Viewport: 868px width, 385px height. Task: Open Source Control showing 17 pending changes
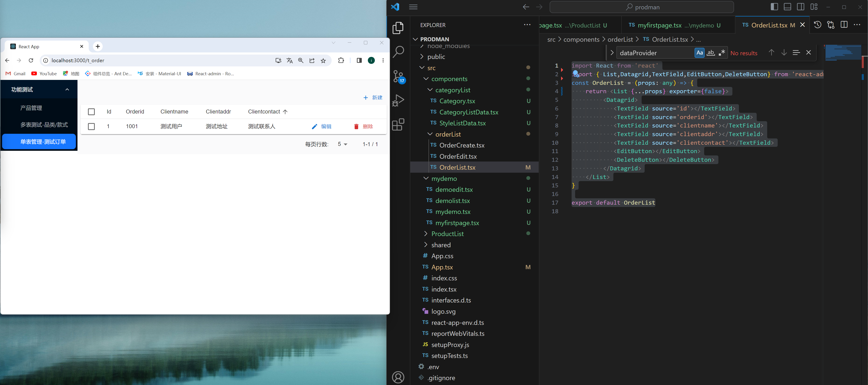[x=398, y=76]
